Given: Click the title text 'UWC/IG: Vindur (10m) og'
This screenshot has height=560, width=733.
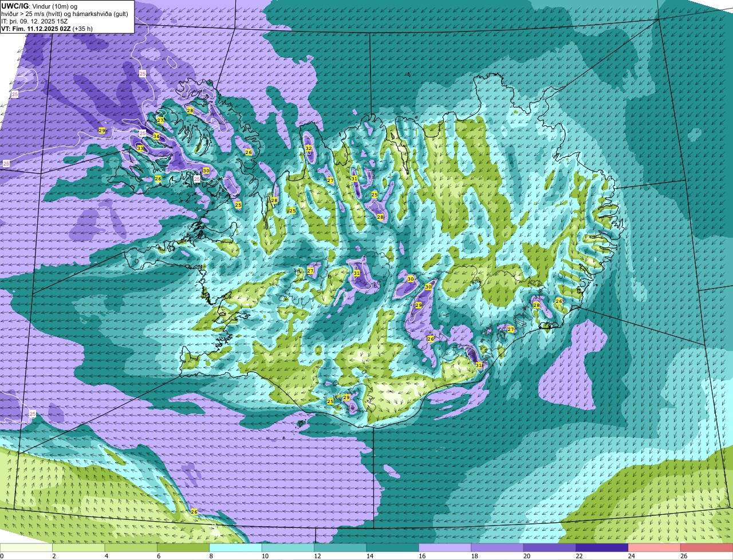Looking at the screenshot, I should coord(40,6).
